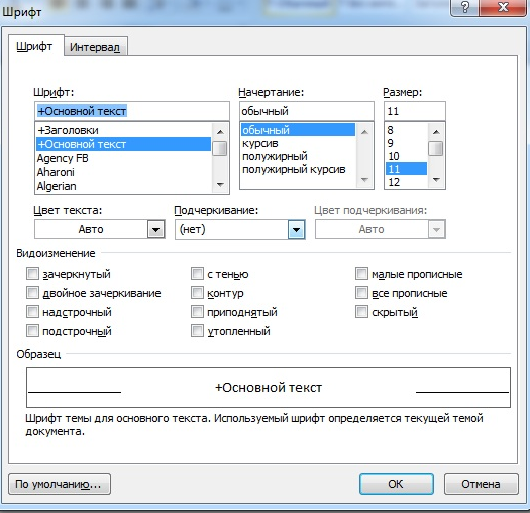Viewport: 530px width, 513px height.
Task: Click the font list scrollbar thumb
Action: (x=220, y=148)
